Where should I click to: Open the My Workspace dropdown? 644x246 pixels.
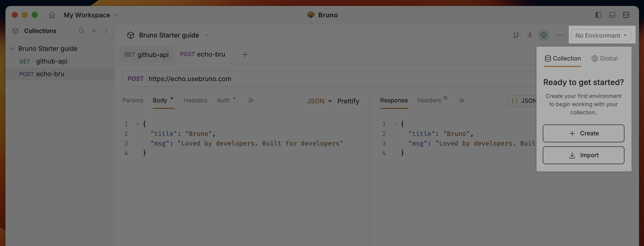91,15
